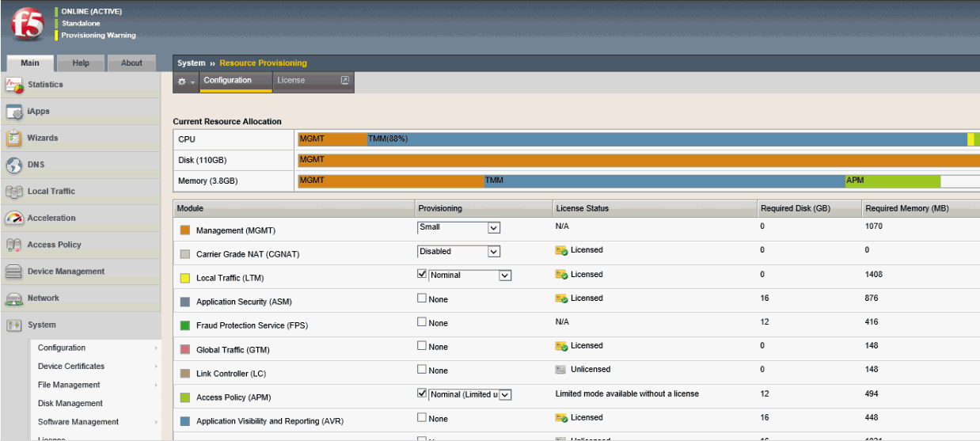The height and width of the screenshot is (441, 980).
Task: Enable the Application Security (ASM) checkbox
Action: [422, 298]
